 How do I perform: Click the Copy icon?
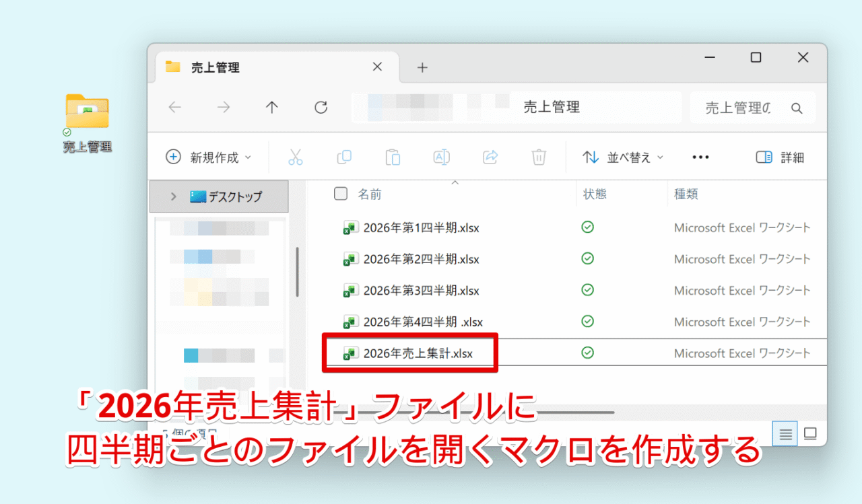click(x=344, y=157)
